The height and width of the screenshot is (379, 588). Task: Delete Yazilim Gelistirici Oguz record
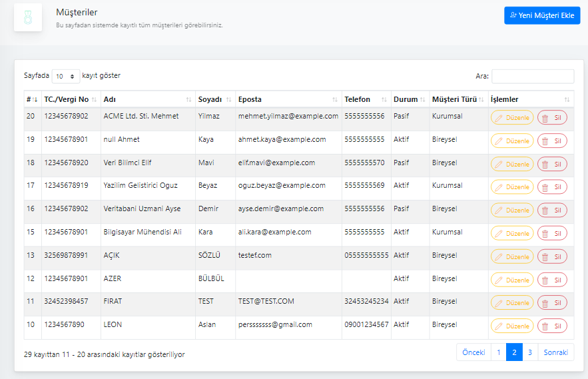coord(552,187)
